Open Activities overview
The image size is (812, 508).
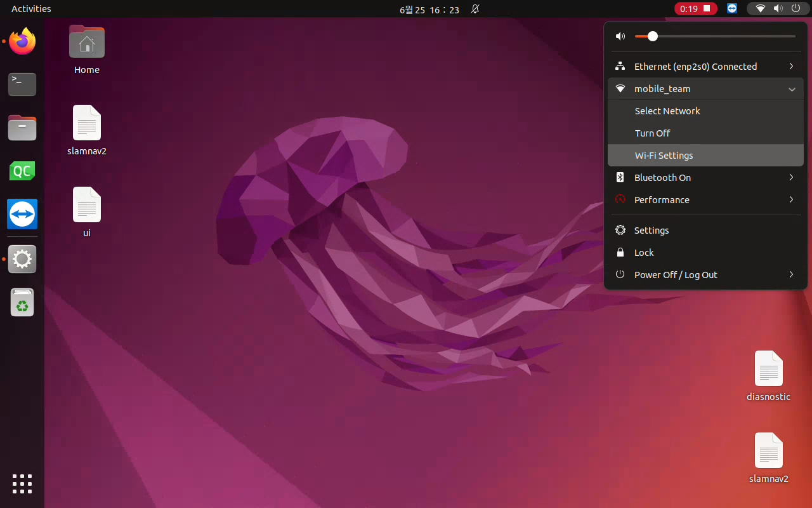(x=31, y=9)
